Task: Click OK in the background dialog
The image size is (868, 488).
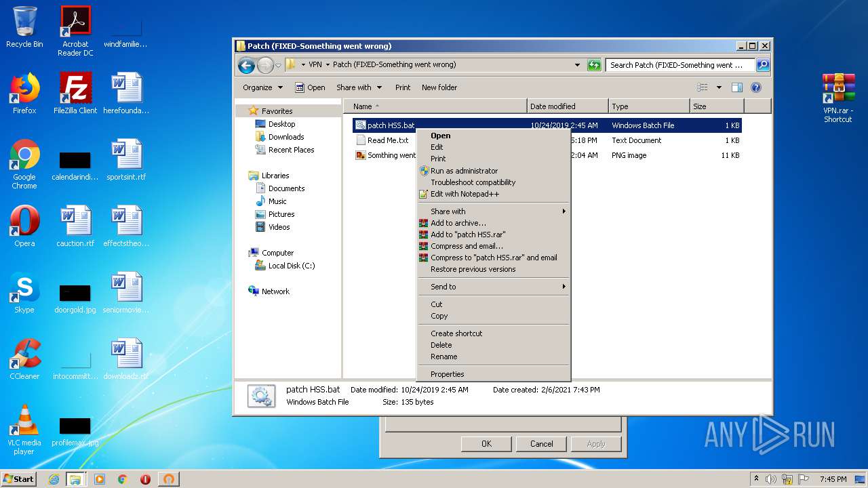Action: (486, 444)
